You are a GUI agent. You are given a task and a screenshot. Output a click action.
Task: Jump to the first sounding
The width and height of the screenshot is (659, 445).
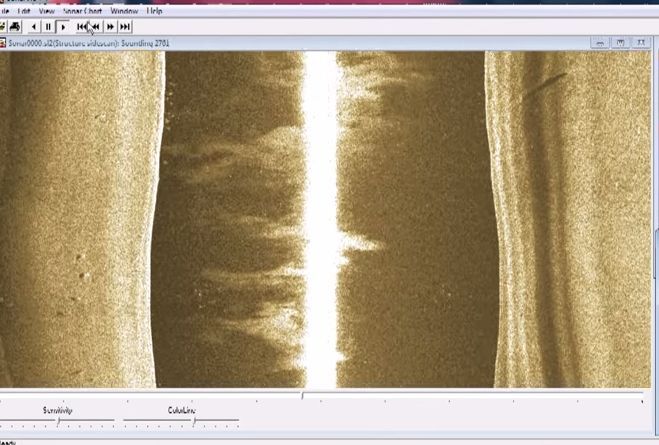[82, 27]
